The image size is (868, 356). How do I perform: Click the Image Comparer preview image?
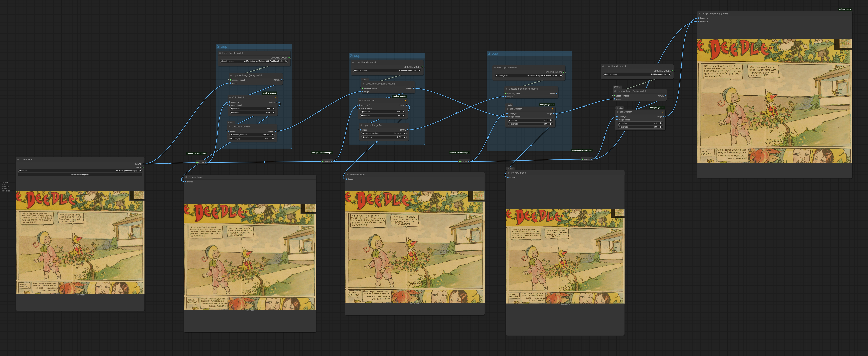click(774, 101)
